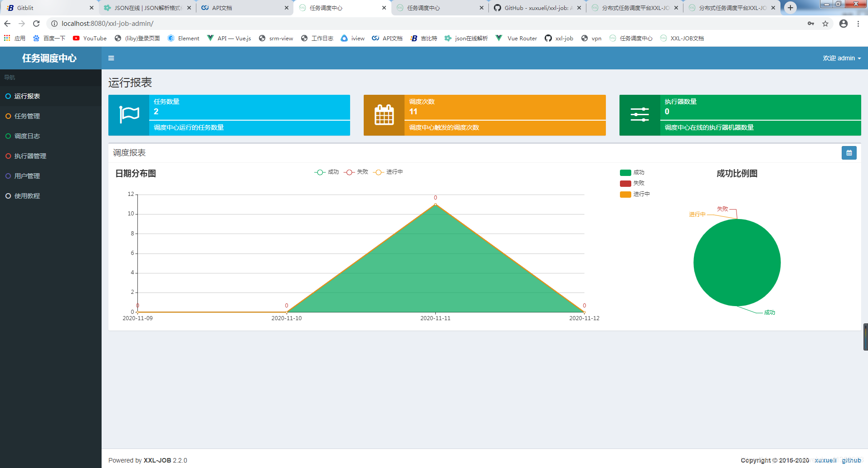Open the iview bookmark

[353, 39]
